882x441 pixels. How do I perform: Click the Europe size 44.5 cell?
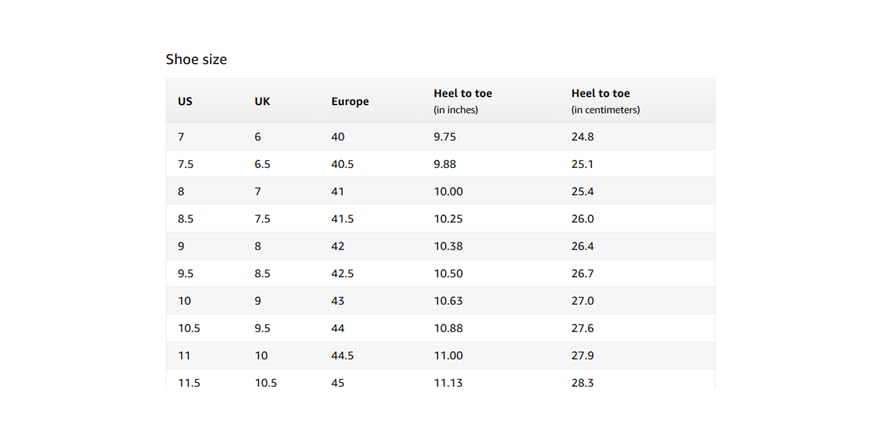342,355
